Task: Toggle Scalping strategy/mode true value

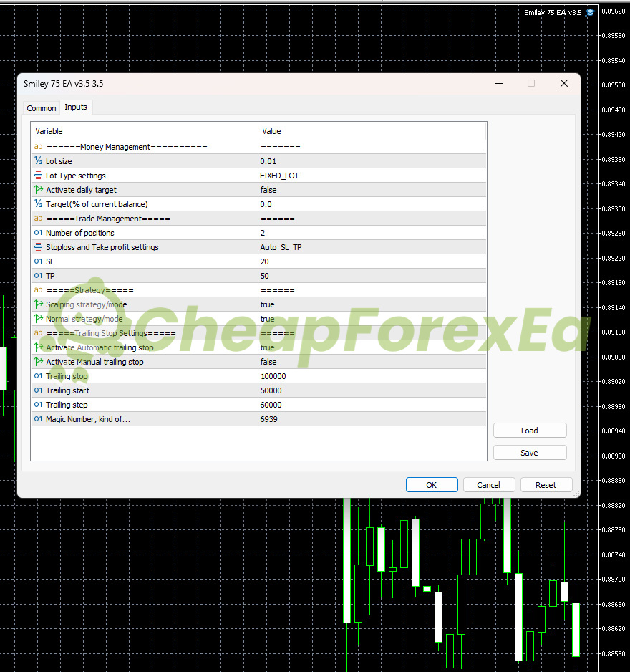Action: click(372, 304)
